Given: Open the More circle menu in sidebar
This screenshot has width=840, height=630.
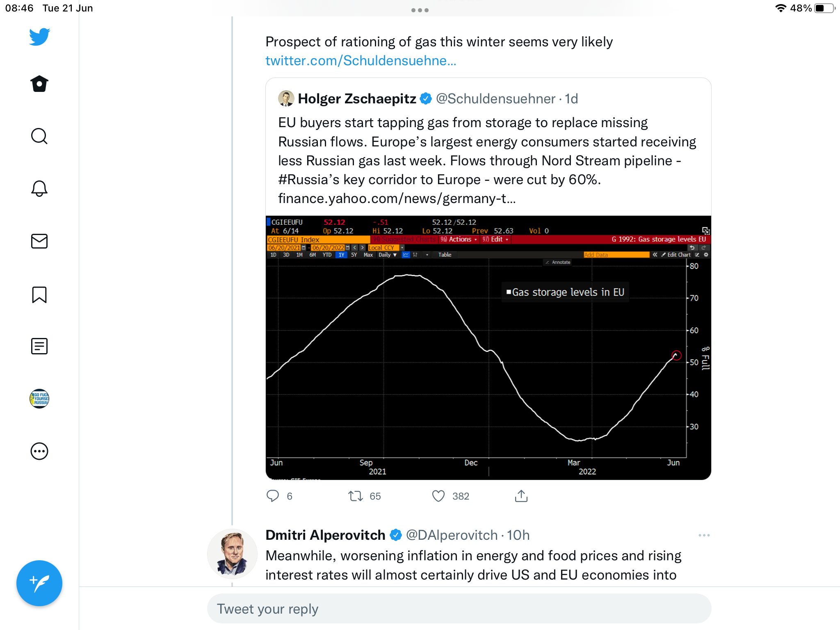Looking at the screenshot, I should point(39,451).
